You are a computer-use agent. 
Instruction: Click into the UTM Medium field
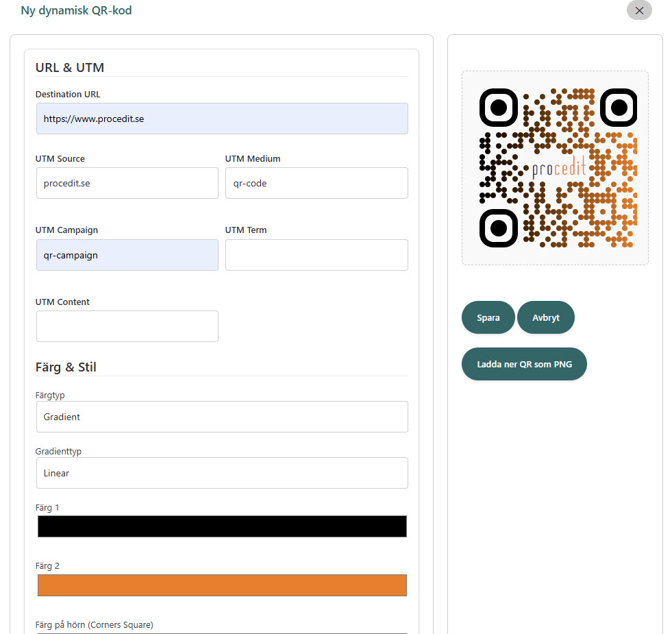tap(316, 183)
